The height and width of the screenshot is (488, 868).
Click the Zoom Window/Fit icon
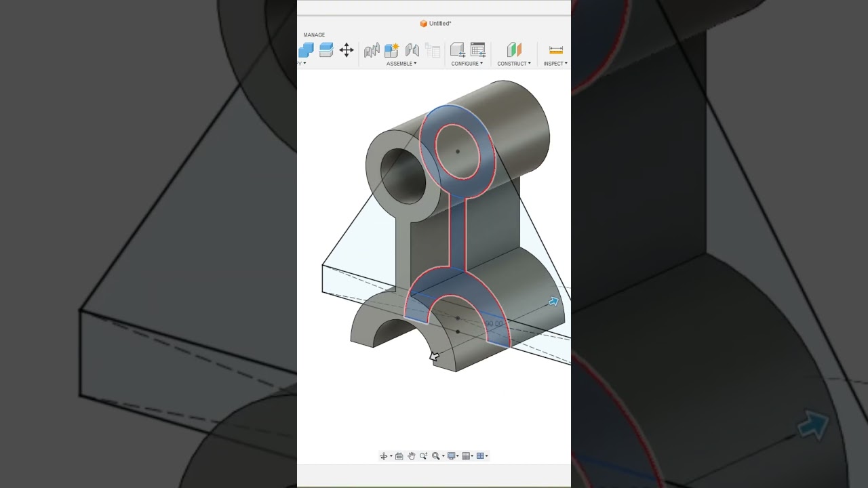click(x=436, y=456)
